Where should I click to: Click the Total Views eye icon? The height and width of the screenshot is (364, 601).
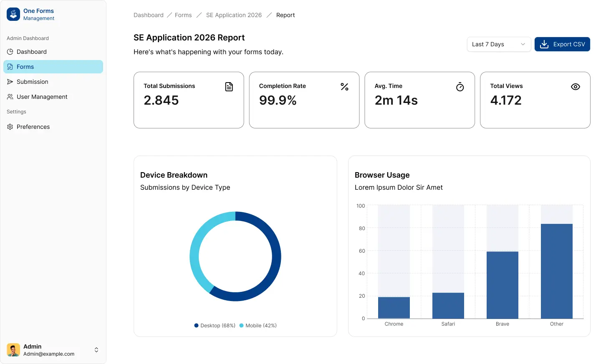576,87
